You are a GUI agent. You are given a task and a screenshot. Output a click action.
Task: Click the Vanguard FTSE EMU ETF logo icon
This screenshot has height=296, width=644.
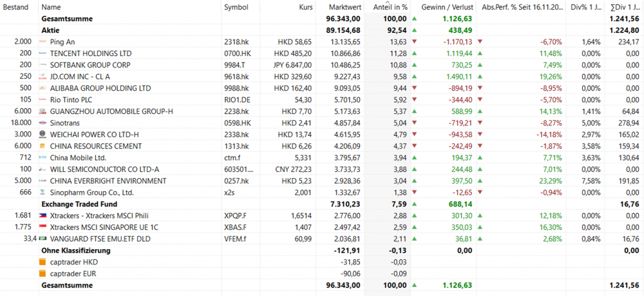(43, 238)
